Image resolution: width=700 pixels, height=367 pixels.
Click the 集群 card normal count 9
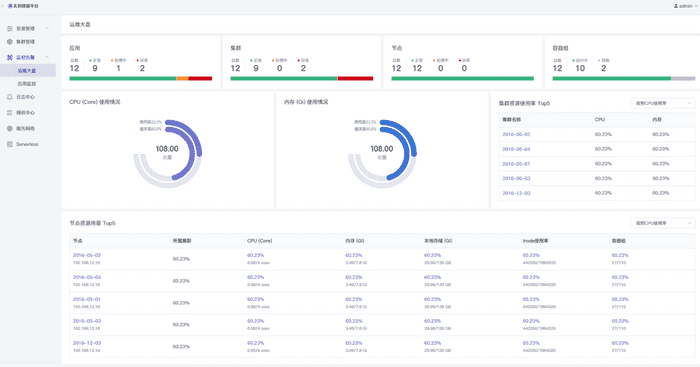pyautogui.click(x=256, y=68)
